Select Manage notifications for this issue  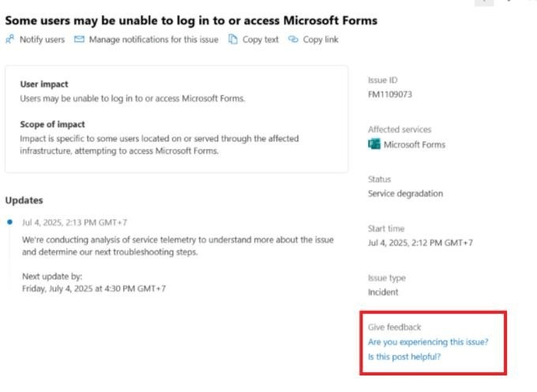click(146, 39)
